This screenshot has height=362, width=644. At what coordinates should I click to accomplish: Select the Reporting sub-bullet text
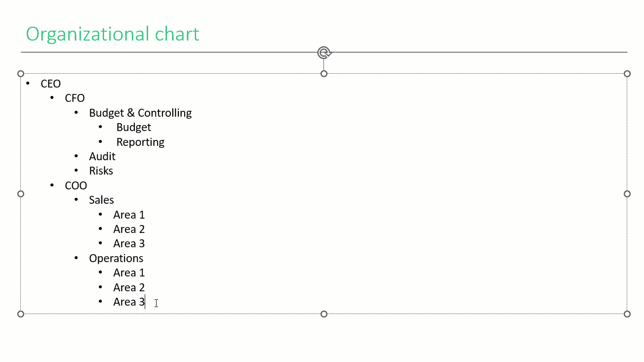pyautogui.click(x=140, y=142)
